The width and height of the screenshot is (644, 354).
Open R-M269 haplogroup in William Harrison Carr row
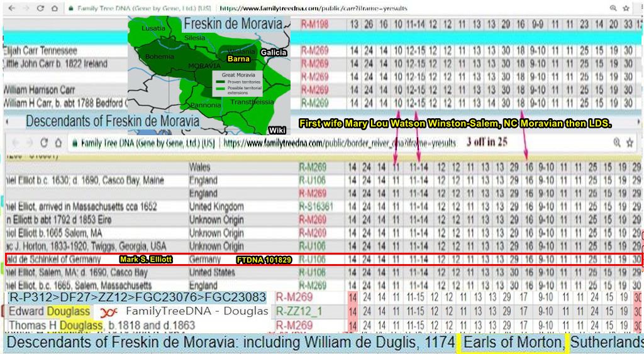[x=314, y=90]
